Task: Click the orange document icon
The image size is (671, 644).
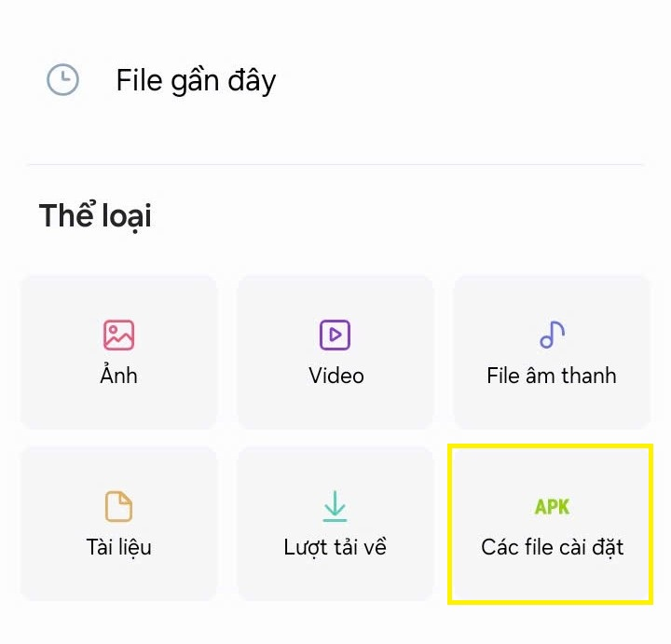Action: 118,506
